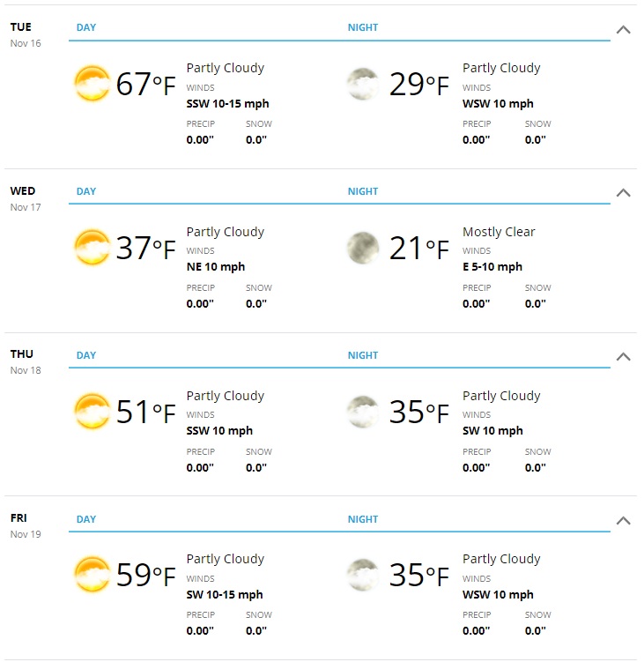Select the DAY heading for Tuesday
Screen dimensions: 644x662
tap(86, 27)
